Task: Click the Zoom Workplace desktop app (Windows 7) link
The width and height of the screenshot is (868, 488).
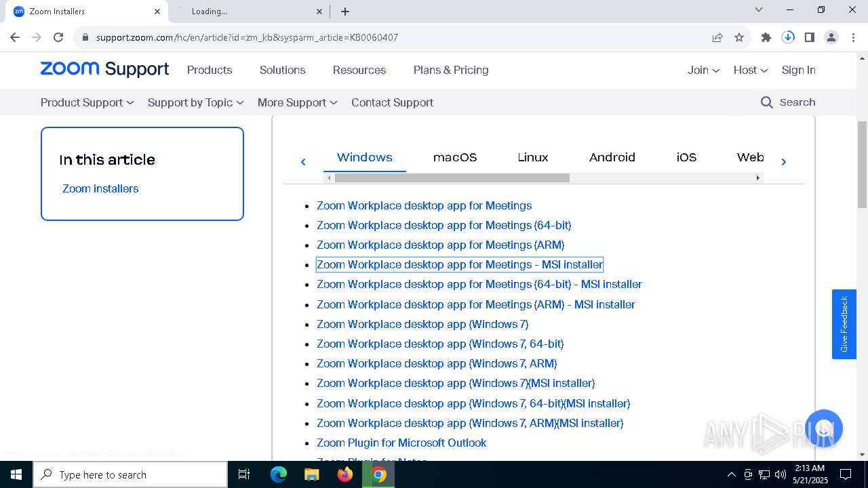Action: point(422,324)
